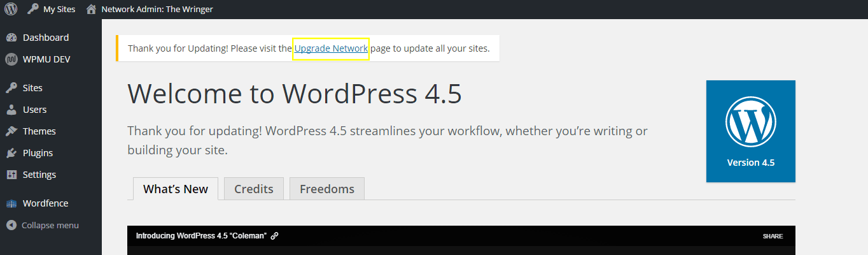This screenshot has width=868, height=255.
Task: Switch to the Freedoms tab
Action: [326, 189]
